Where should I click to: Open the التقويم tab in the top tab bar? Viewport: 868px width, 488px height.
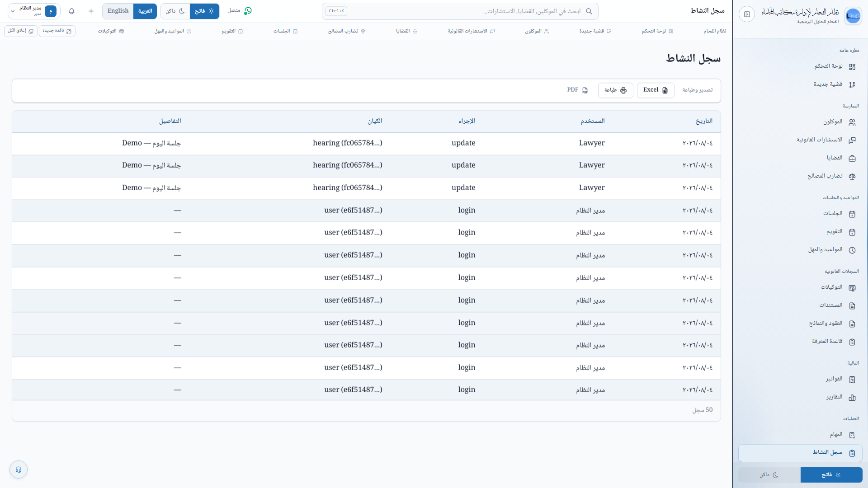[x=232, y=31]
